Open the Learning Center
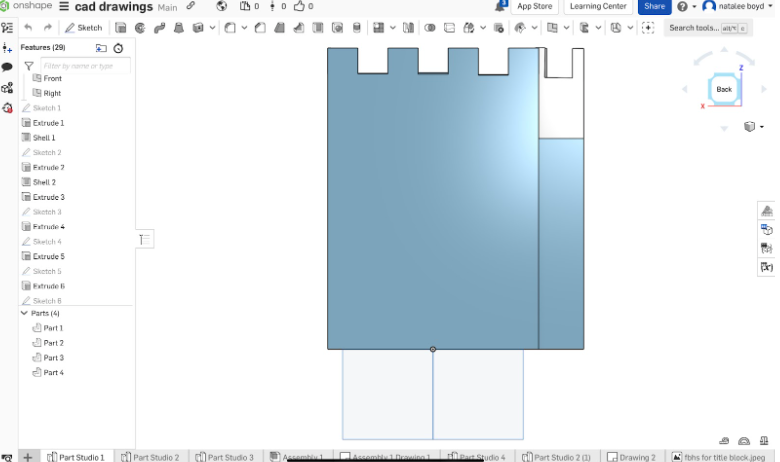 click(598, 6)
